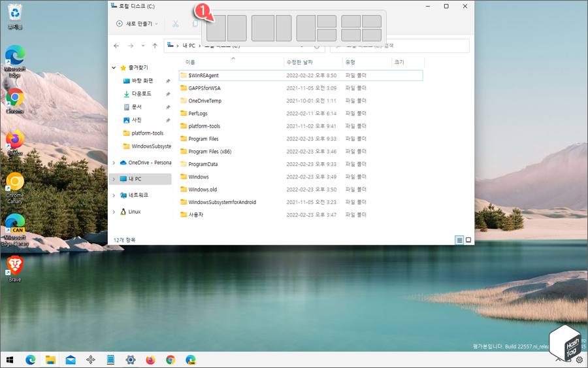Snap to bottom-right zone of three-zone layout
The height and width of the screenshot is (368, 588).
click(x=327, y=35)
